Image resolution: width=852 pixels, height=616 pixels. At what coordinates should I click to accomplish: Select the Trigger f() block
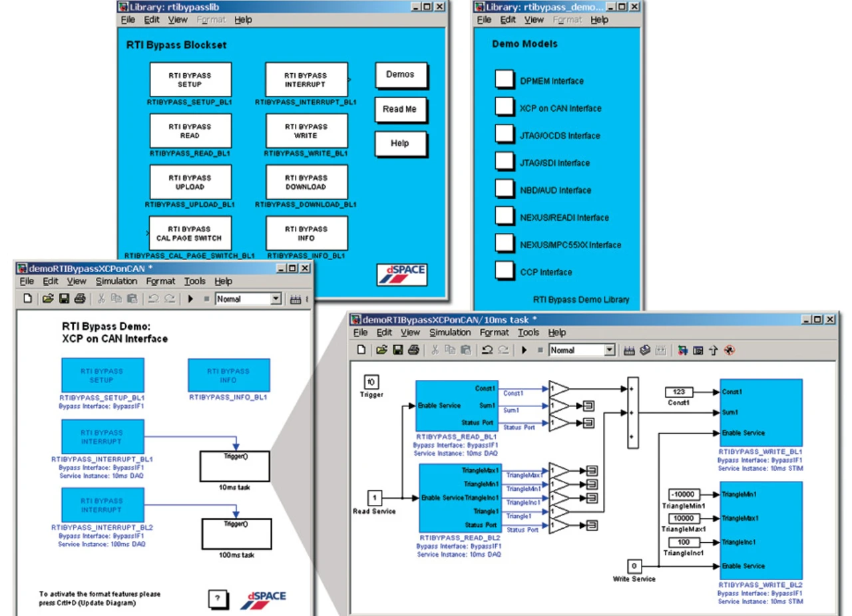pos(371,383)
